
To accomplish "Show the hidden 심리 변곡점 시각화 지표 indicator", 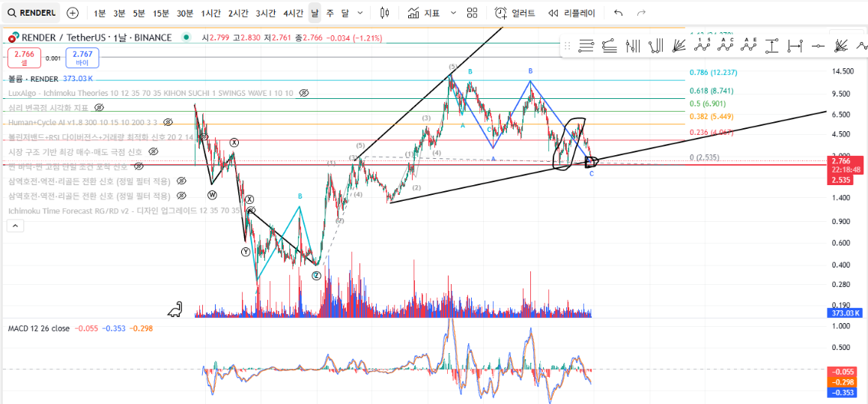I will tap(99, 107).
